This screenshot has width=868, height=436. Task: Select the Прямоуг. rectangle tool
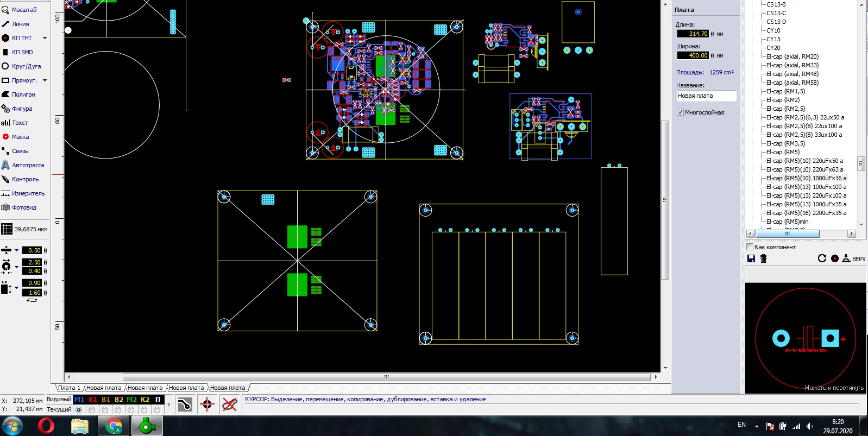click(x=20, y=80)
